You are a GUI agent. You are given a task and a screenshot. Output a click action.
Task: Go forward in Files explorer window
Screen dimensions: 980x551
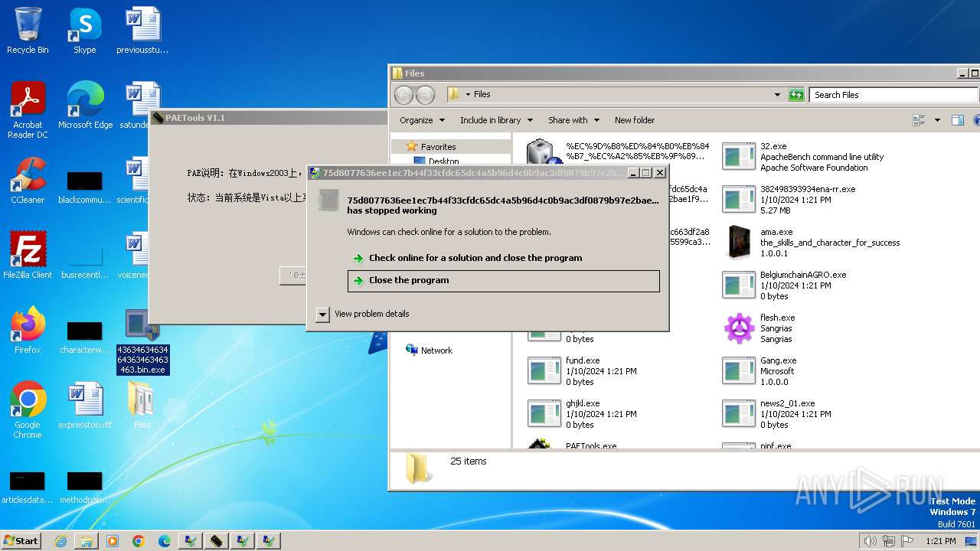point(425,95)
